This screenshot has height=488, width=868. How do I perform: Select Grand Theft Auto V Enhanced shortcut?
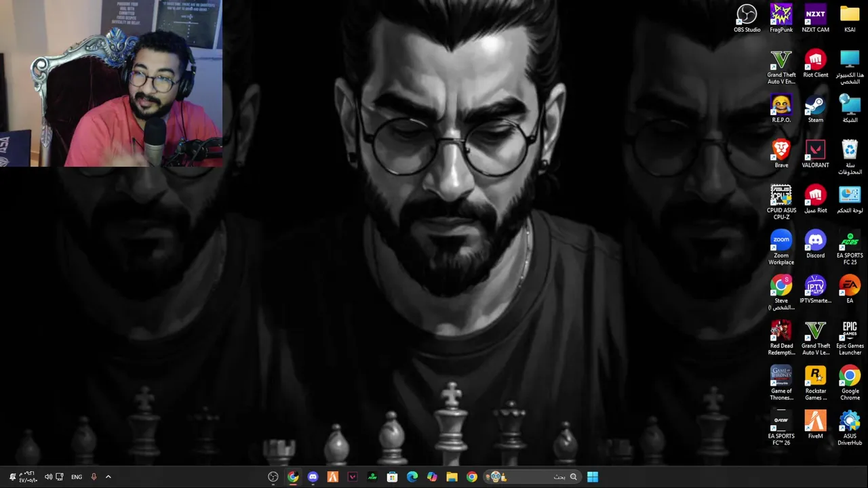(x=781, y=67)
